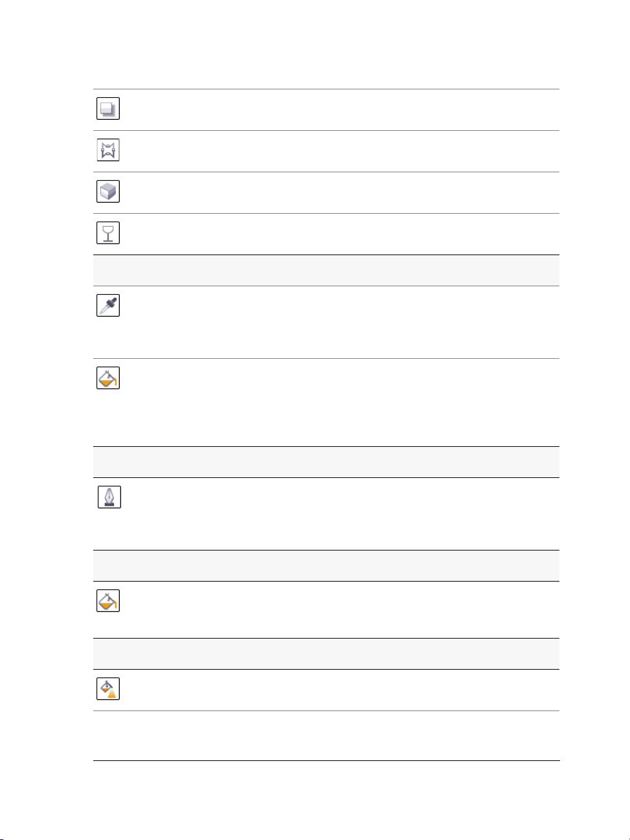Choose the Envelope distortion tool icon

[108, 150]
